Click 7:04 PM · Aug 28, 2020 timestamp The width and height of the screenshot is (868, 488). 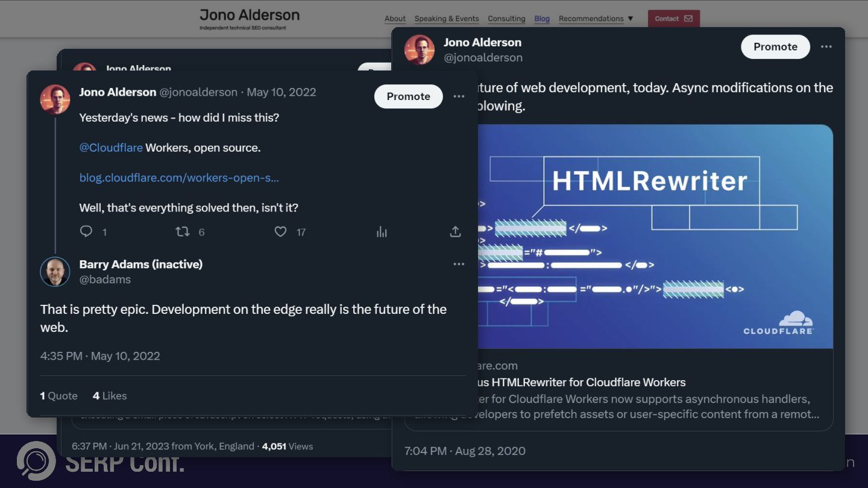pyautogui.click(x=465, y=451)
